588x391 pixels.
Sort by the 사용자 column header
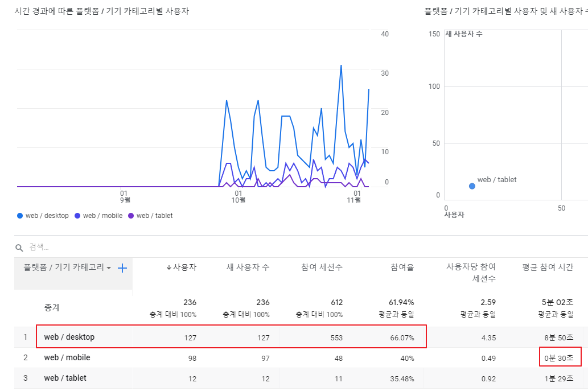[x=182, y=267]
